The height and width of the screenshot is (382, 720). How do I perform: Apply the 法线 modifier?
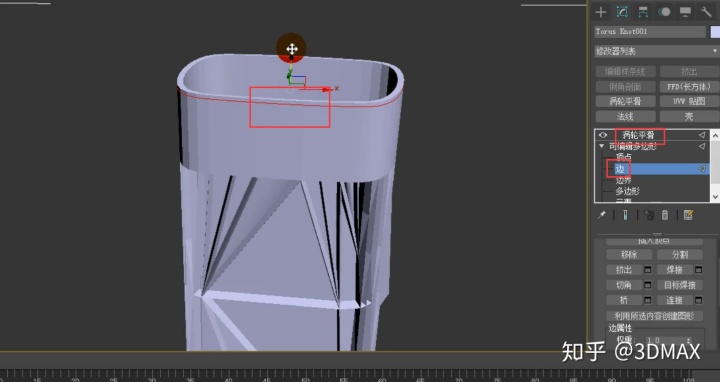[625, 117]
